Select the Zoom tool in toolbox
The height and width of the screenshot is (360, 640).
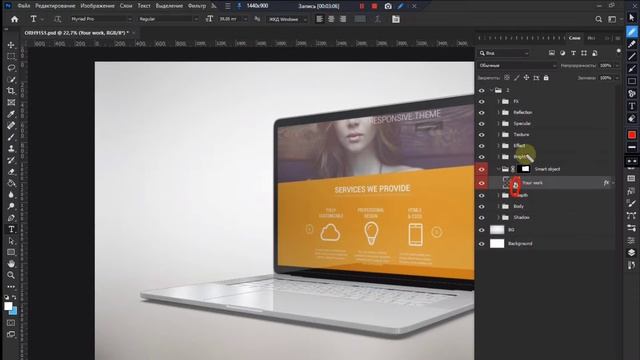click(11, 275)
